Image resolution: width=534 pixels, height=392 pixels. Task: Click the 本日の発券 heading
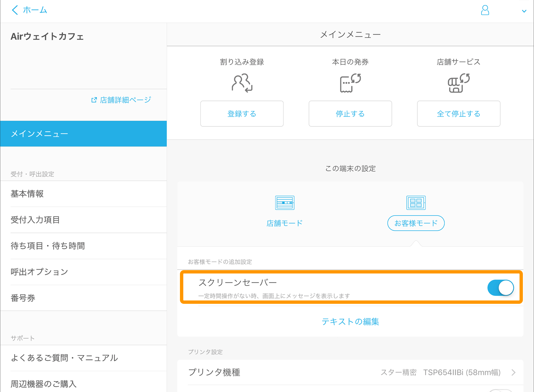[350, 62]
